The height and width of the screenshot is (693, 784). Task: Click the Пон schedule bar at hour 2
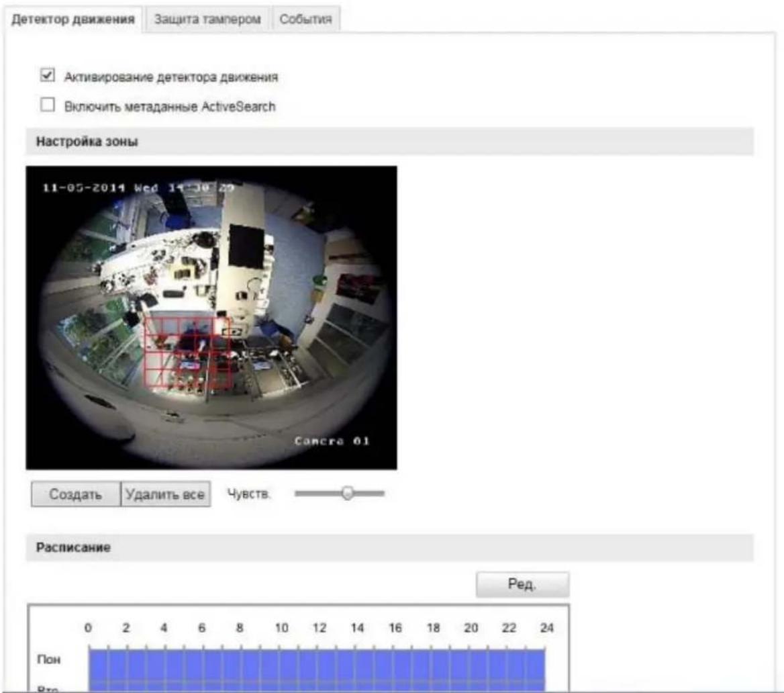tap(127, 665)
